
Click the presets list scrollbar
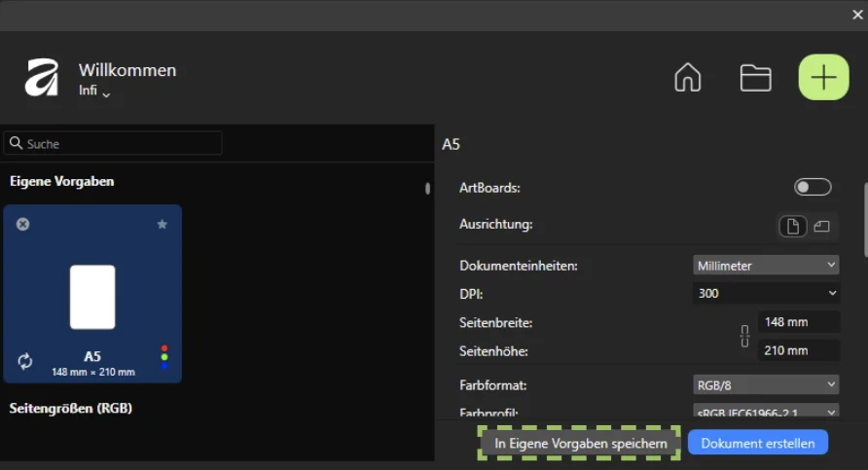pyautogui.click(x=427, y=188)
